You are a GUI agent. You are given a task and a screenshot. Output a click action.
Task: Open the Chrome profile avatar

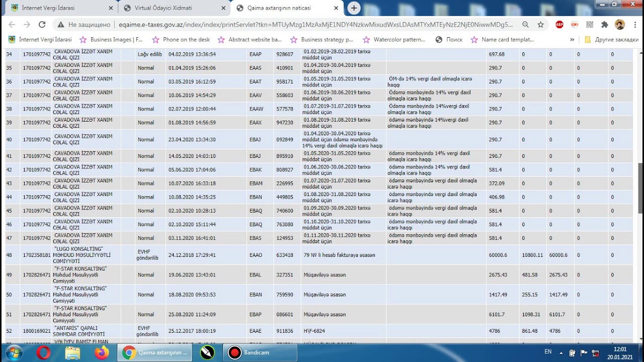[620, 24]
